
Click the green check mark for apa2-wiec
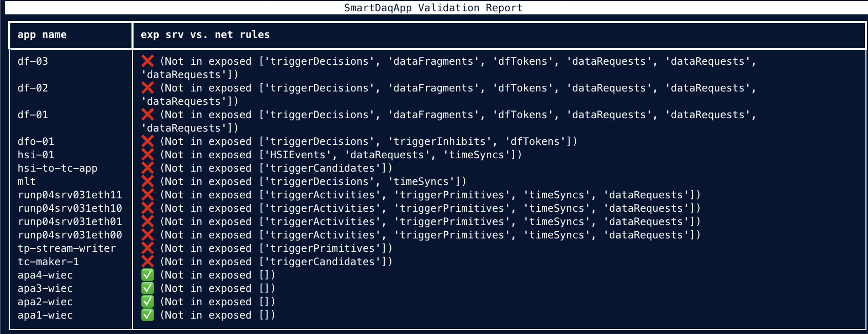147,302
